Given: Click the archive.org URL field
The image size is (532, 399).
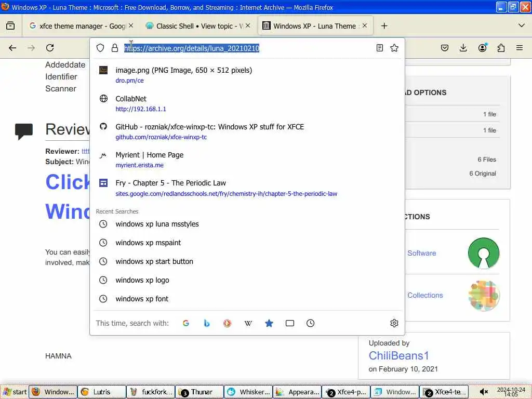Looking at the screenshot, I should click(248, 48).
